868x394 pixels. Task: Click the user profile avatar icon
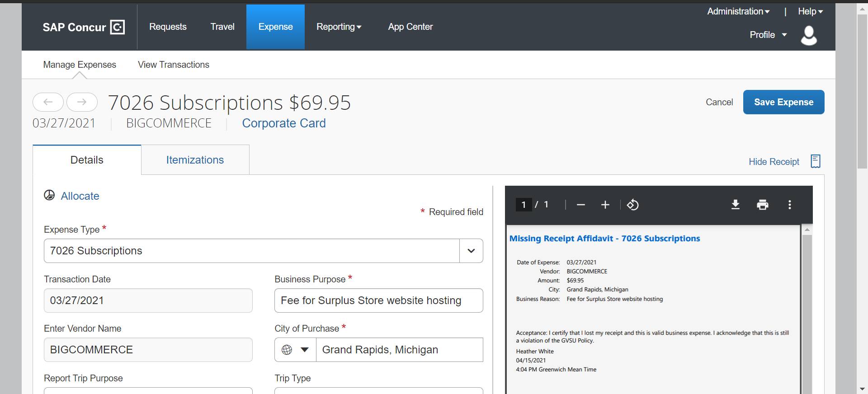[808, 35]
